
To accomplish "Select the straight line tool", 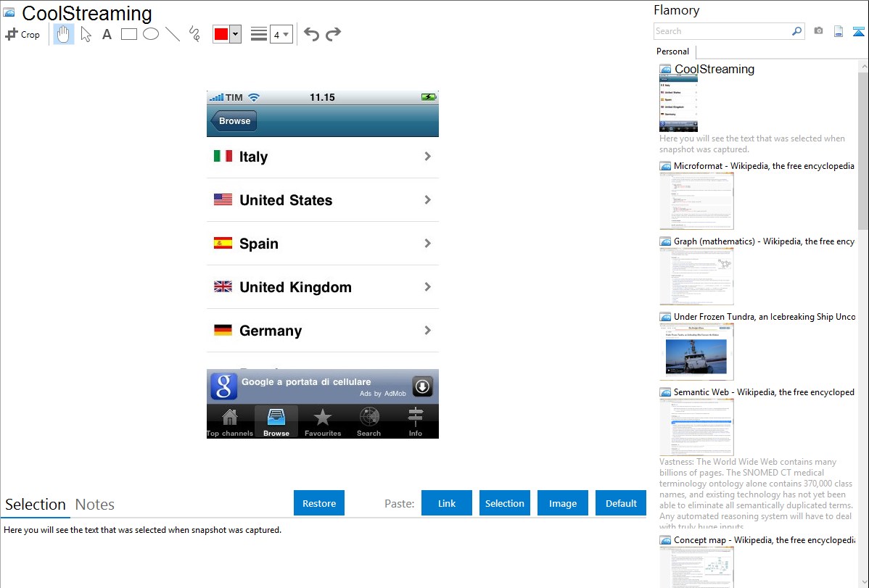I will (x=173, y=34).
